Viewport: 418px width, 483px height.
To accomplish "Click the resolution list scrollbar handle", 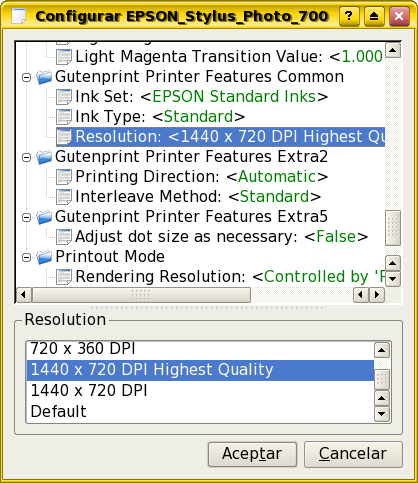I will pyautogui.click(x=382, y=379).
